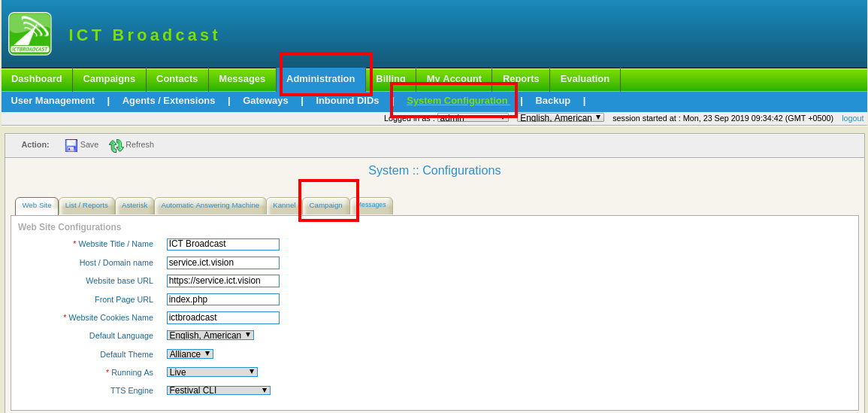
Task: Click the Website Title / Name field
Action: pos(223,244)
